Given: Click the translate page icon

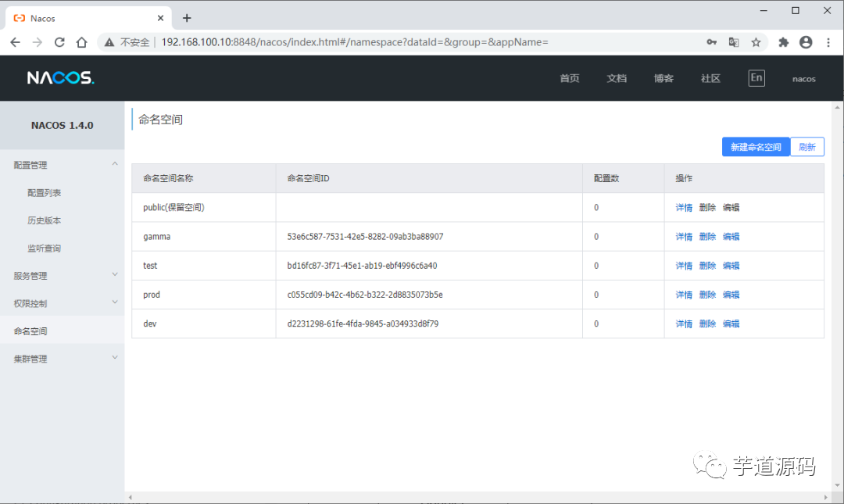Looking at the screenshot, I should click(734, 42).
